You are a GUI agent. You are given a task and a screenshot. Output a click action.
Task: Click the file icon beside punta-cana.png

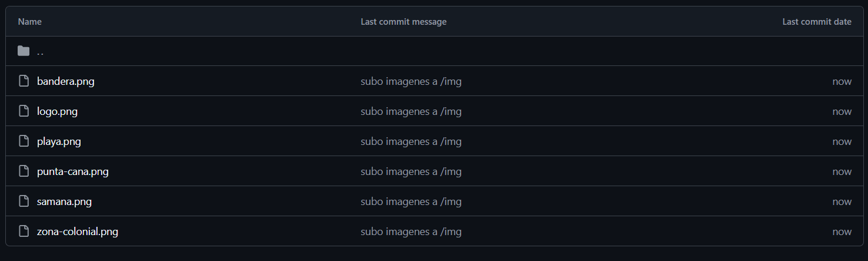pyautogui.click(x=24, y=171)
